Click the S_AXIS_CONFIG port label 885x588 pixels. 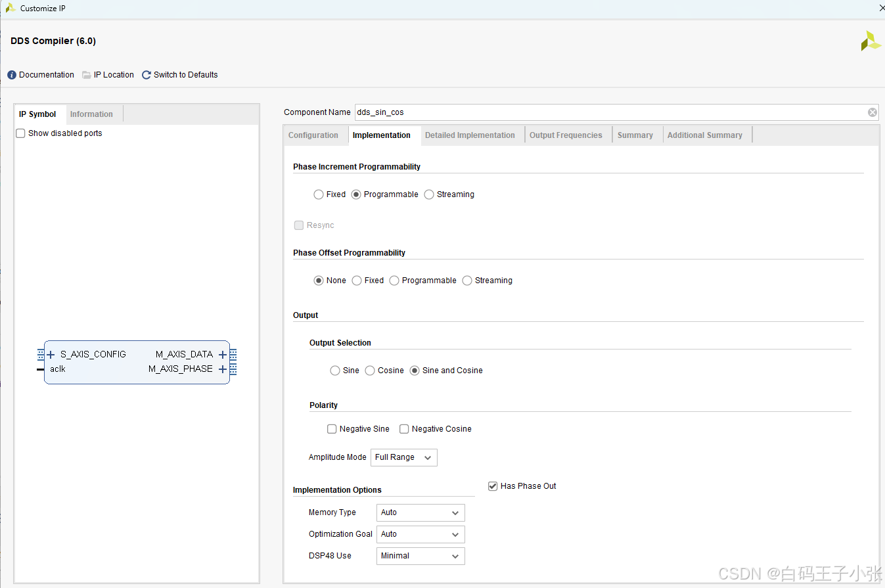click(x=93, y=355)
